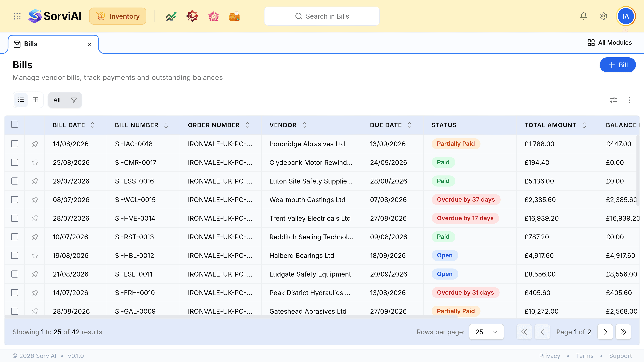This screenshot has width=644, height=362.
Task: Pin the SI-FRH-0010 bill row
Action: click(35, 293)
